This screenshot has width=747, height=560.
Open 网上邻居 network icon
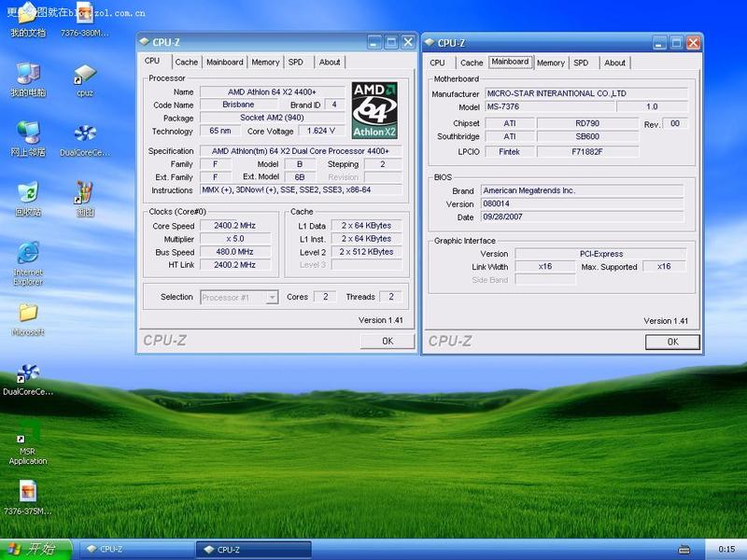(28, 133)
